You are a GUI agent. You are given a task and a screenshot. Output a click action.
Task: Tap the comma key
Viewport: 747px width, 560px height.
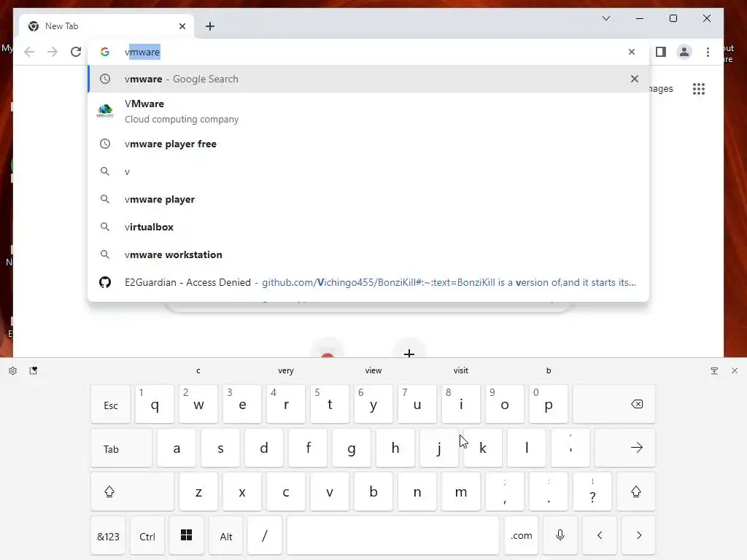point(505,491)
